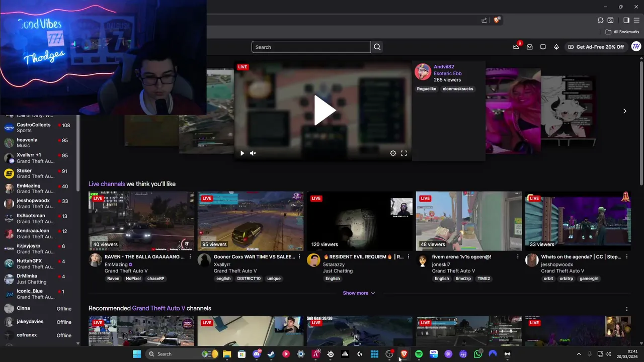Click the time2rp tag under joneski7
644x362 pixels.
463,279
